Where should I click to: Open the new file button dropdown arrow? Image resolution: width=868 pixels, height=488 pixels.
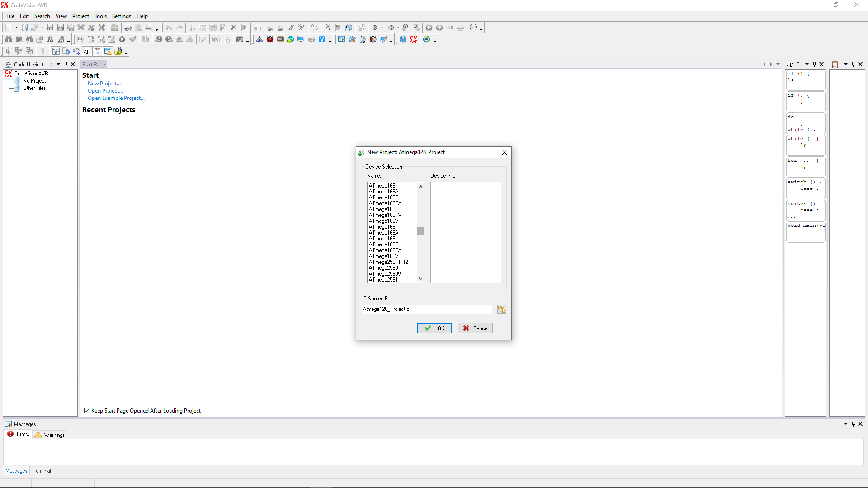[x=16, y=28]
